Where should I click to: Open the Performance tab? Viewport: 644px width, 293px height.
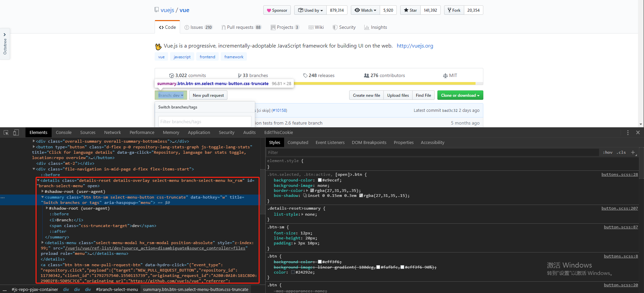142,133
